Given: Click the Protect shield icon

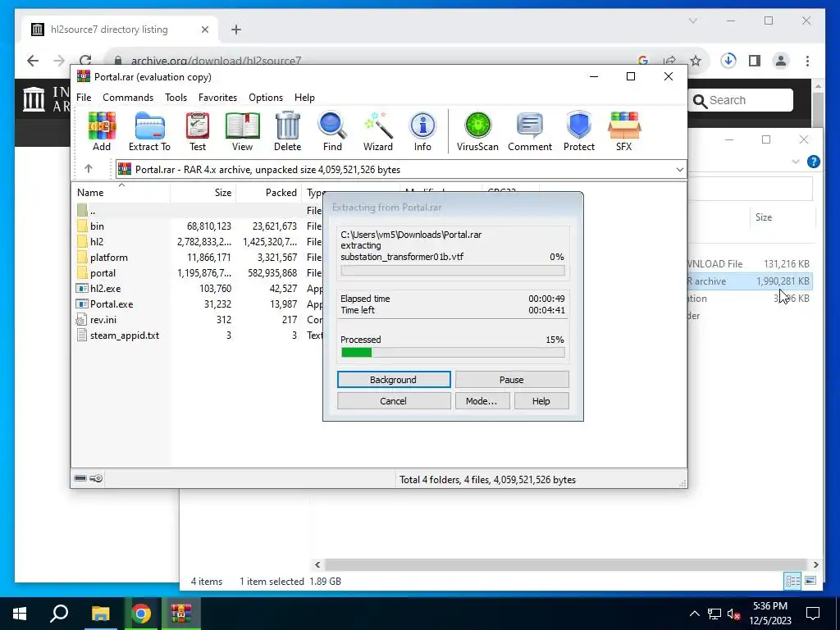Looking at the screenshot, I should pos(579,132).
